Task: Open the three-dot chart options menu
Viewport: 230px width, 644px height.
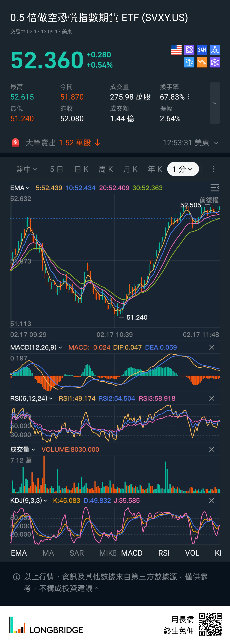Action: (213, 169)
